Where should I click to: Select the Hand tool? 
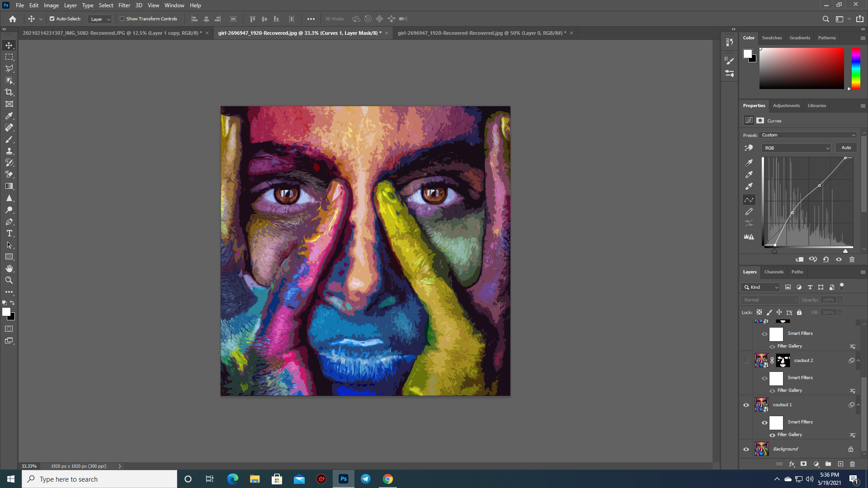coord(9,268)
